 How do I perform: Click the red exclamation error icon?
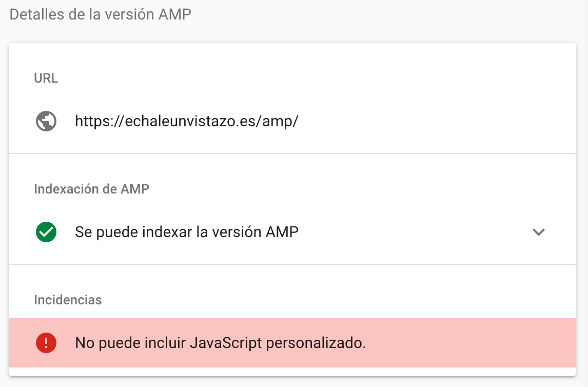tap(46, 343)
